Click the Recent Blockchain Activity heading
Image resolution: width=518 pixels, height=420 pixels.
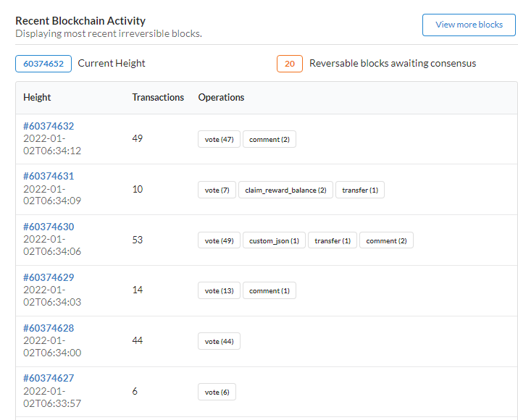point(80,21)
